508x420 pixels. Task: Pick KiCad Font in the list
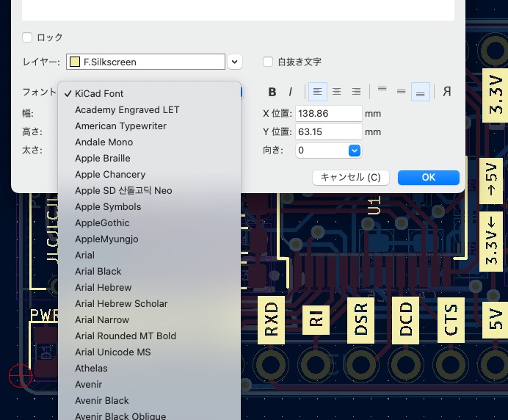pyautogui.click(x=99, y=93)
